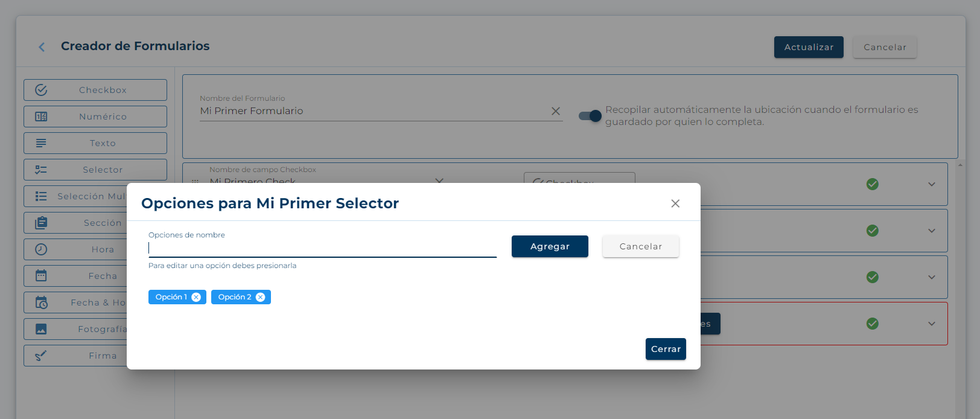Image resolution: width=980 pixels, height=419 pixels.
Task: Expand the first field row chevron
Action: 932,184
